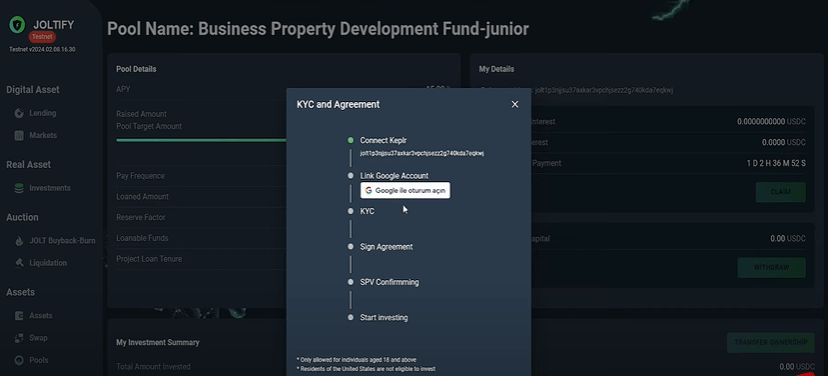
Task: Click the Joltify shield logo icon
Action: (17, 24)
